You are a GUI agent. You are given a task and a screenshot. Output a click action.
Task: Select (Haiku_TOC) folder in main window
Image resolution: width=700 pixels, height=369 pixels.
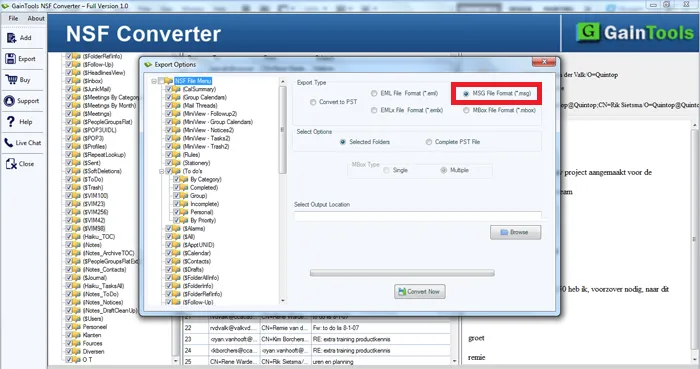pyautogui.click(x=99, y=237)
